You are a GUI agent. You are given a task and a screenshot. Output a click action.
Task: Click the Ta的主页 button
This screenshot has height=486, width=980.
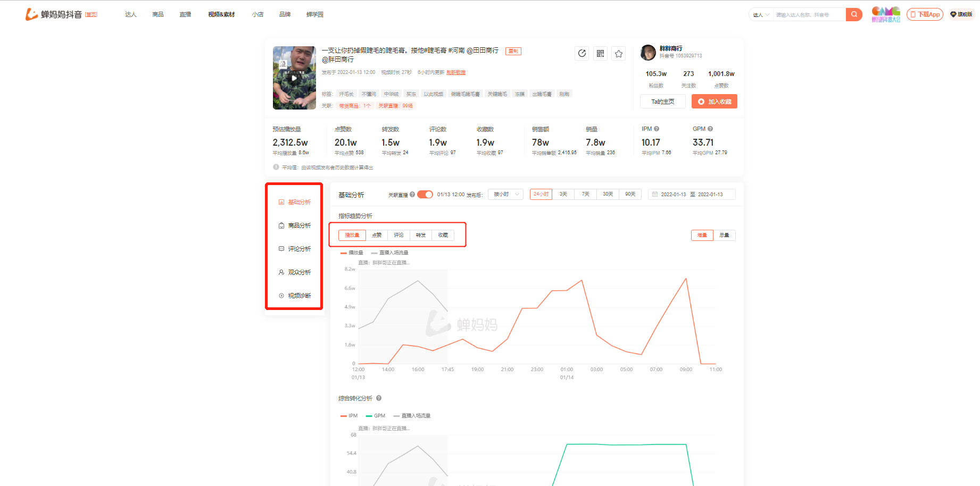pos(663,102)
